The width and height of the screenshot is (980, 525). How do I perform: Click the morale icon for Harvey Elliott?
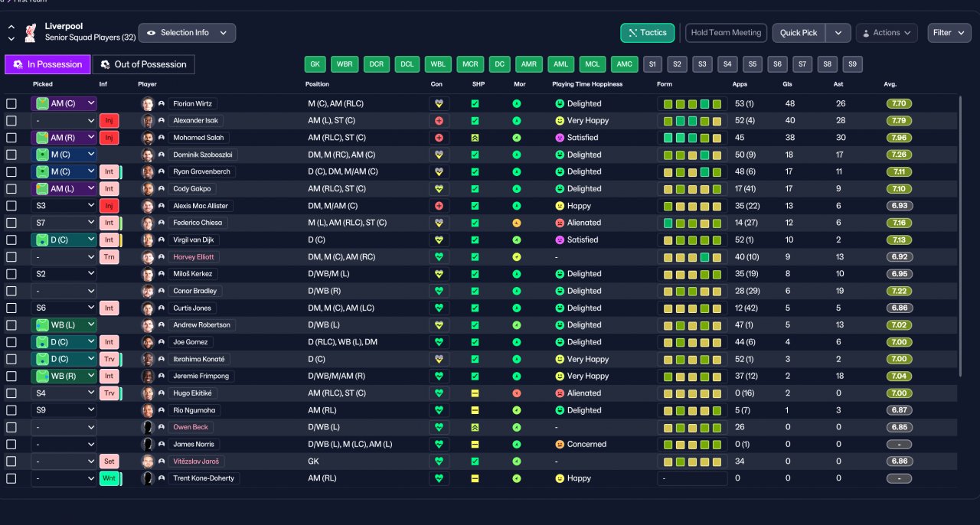517,257
